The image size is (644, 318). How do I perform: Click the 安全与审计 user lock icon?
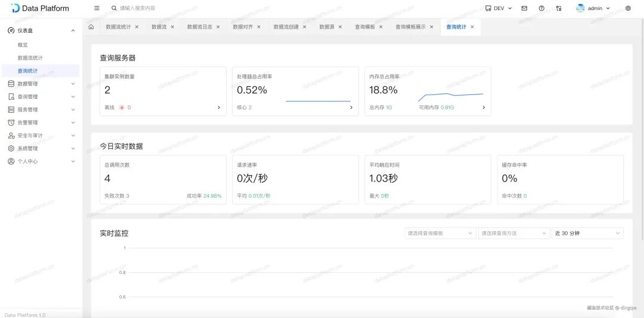(x=11, y=135)
